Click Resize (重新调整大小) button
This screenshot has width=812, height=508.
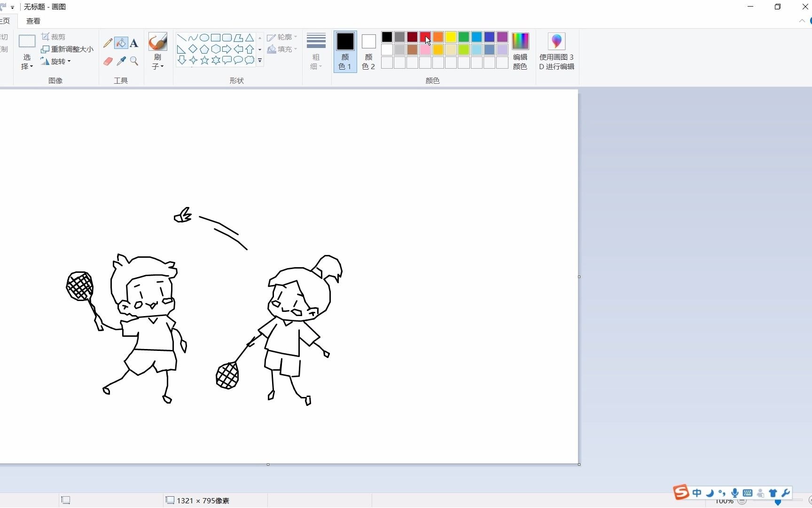click(x=67, y=49)
